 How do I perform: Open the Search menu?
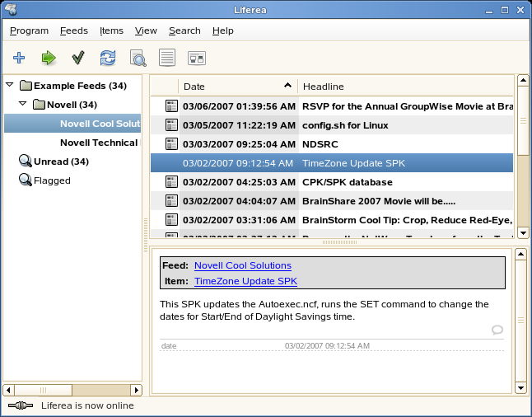click(184, 30)
